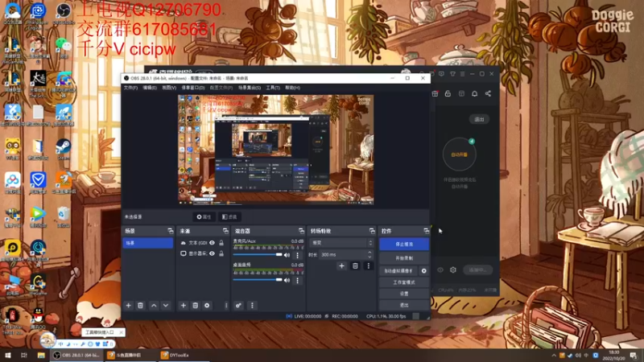Image resolution: width=644 pixels, height=362 pixels.
Task: Open transition properties three-dot menu
Action: tap(369, 266)
